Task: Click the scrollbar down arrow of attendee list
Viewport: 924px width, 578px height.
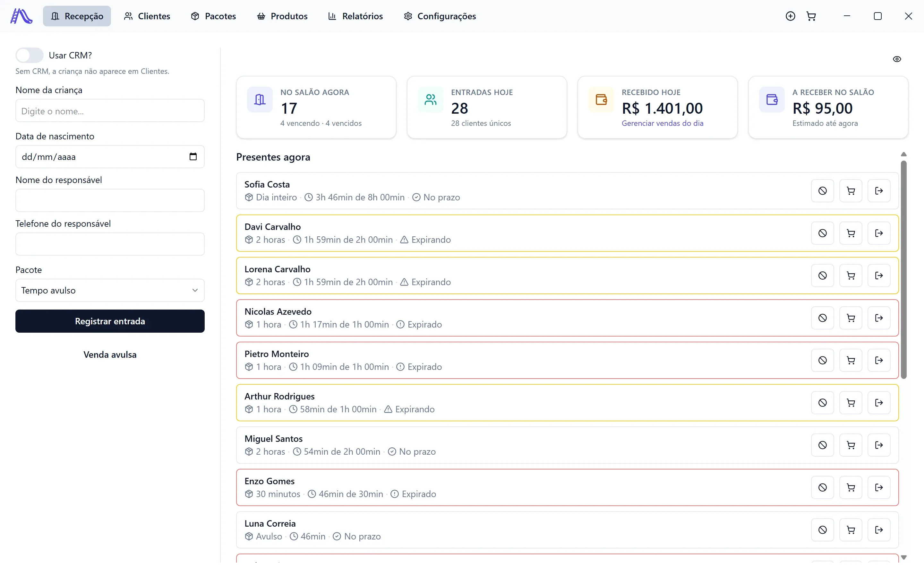Action: coord(903,557)
